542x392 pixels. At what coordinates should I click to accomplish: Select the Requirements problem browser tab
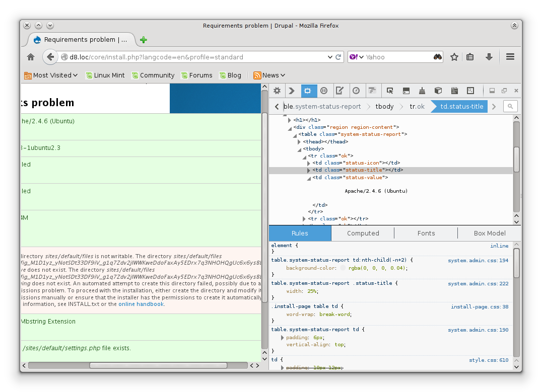click(x=81, y=40)
